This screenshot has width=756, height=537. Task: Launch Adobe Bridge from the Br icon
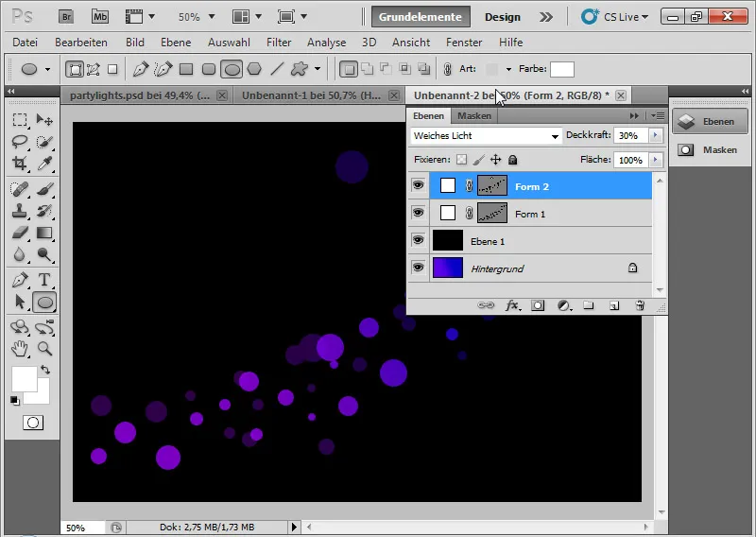click(66, 17)
